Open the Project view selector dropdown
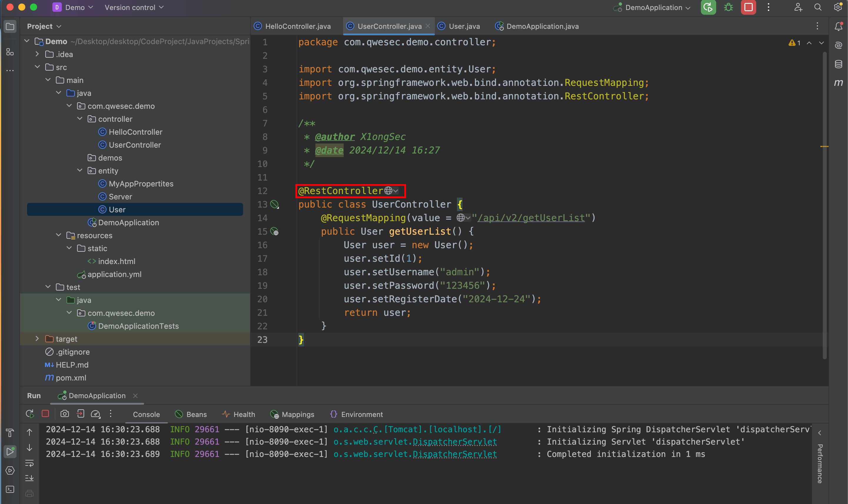848x504 pixels. click(44, 26)
